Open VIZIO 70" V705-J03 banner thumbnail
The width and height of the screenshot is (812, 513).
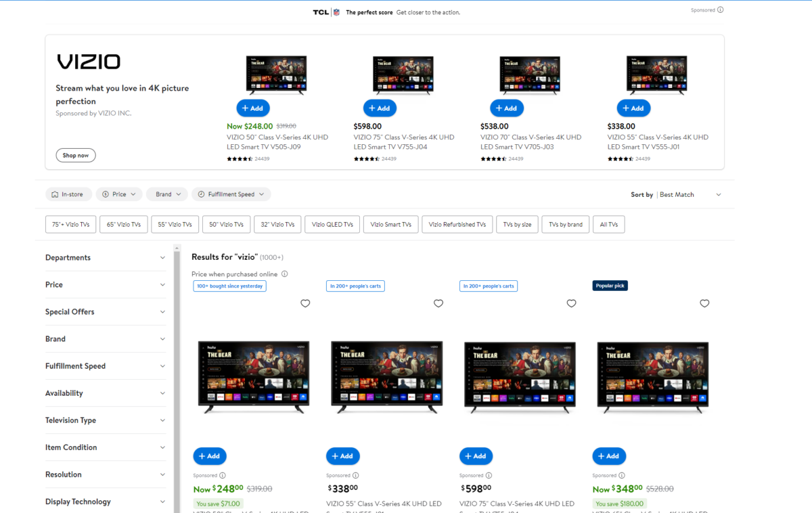pos(530,73)
